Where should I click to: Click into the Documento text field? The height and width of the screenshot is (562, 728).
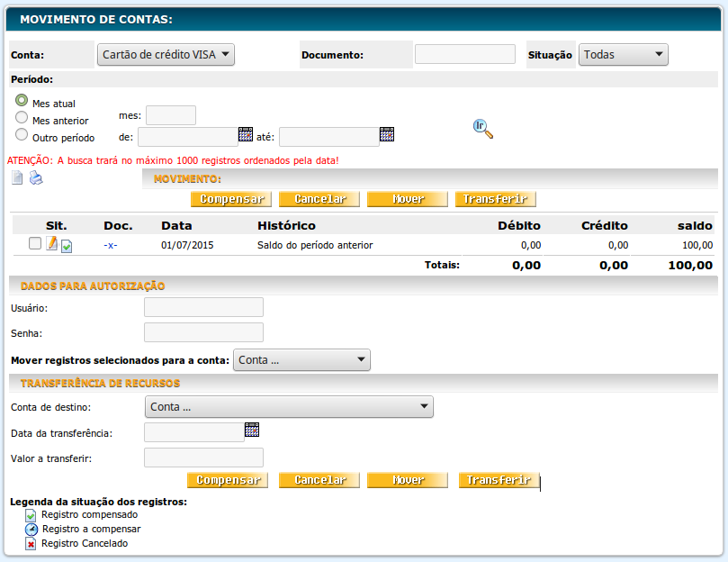coord(464,55)
